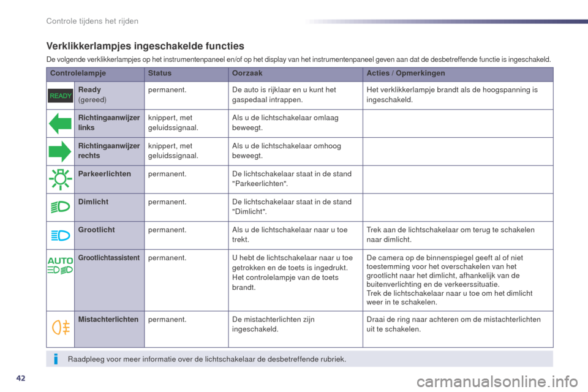The width and height of the screenshot is (588, 392).
Task: Click the blue Grootlicht main beam icon
Action: [x=61, y=235]
